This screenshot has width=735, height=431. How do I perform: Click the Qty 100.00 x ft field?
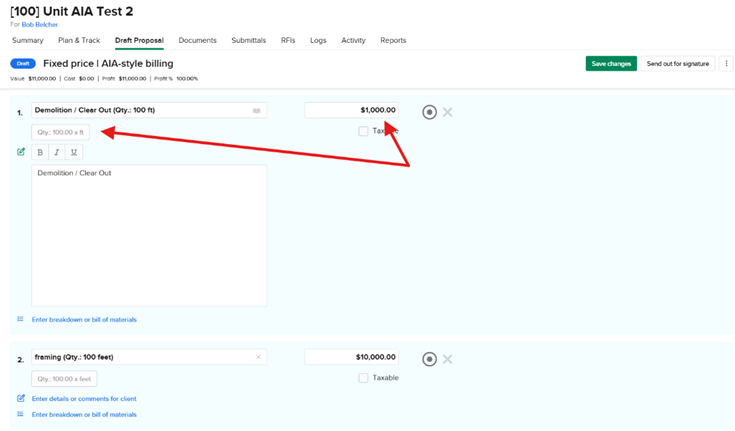pos(61,132)
